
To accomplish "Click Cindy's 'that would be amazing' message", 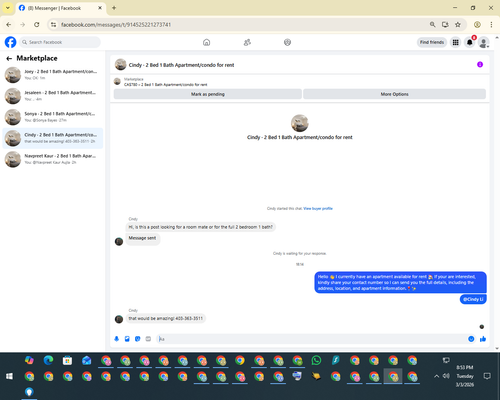I will coord(166,318).
